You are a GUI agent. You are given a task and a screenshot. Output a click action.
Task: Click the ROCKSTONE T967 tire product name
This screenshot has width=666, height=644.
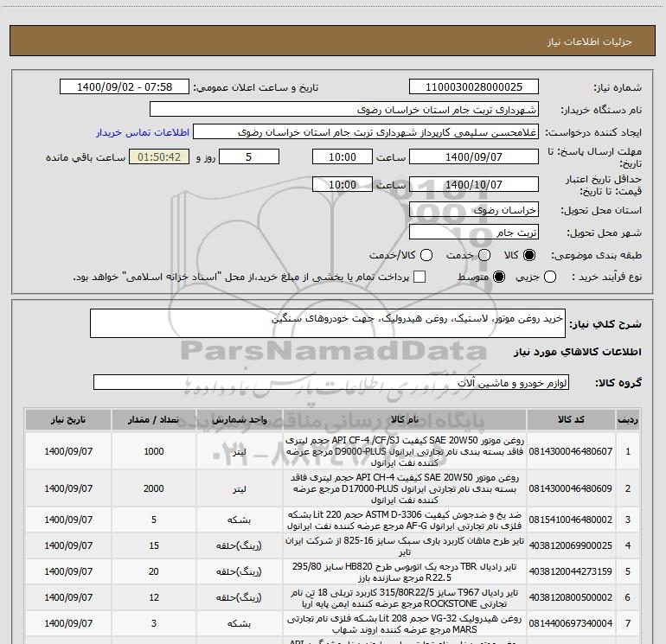coord(405,597)
